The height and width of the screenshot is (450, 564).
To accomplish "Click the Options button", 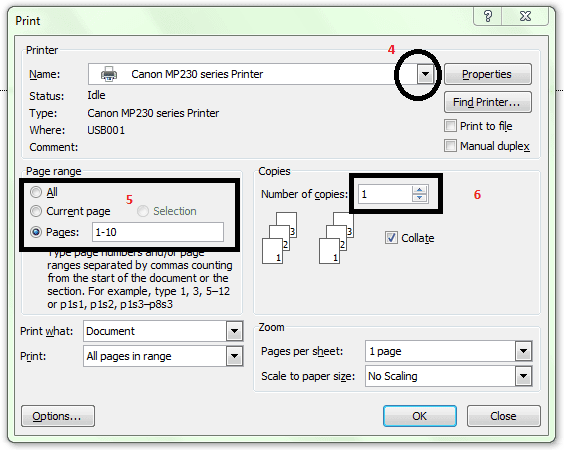I will point(58,416).
